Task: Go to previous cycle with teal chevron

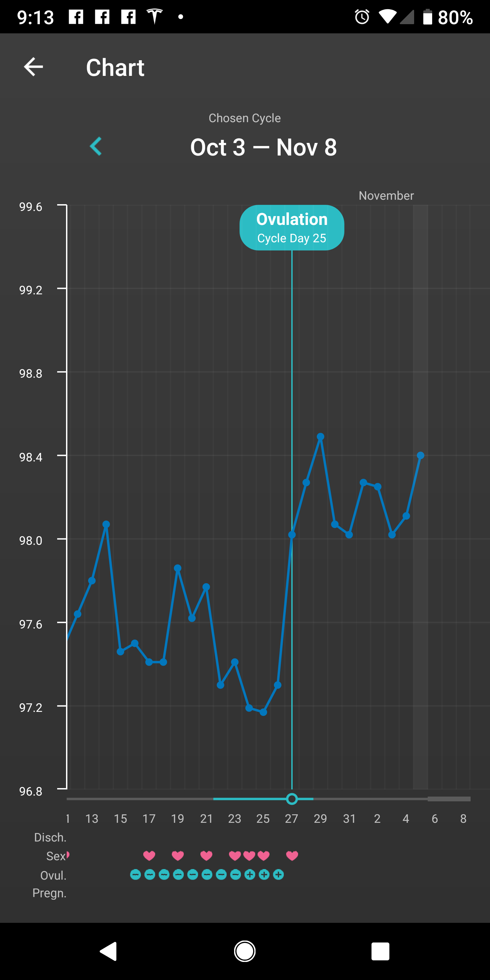Action: (96, 146)
